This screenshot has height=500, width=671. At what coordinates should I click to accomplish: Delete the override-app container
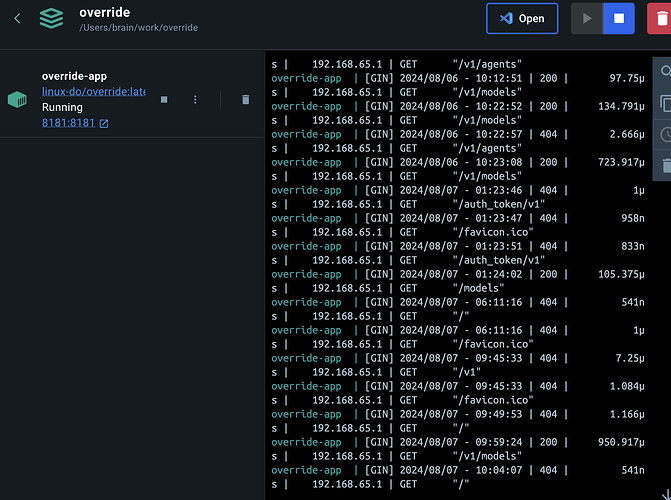click(246, 99)
